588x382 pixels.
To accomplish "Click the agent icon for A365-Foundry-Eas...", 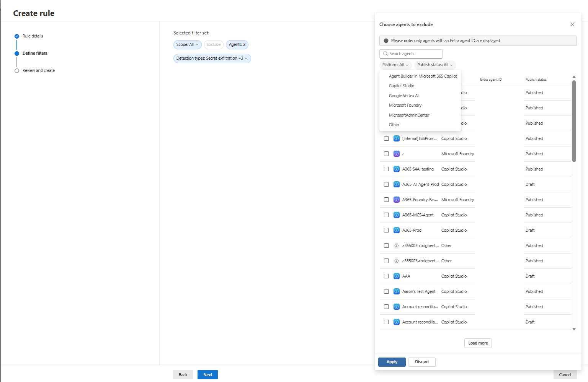I will (x=397, y=200).
